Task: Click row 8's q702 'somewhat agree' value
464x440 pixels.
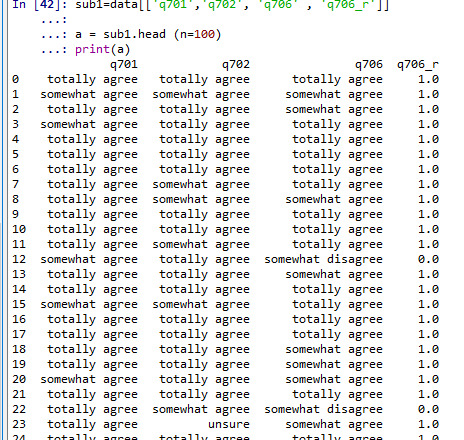Action: click(201, 200)
